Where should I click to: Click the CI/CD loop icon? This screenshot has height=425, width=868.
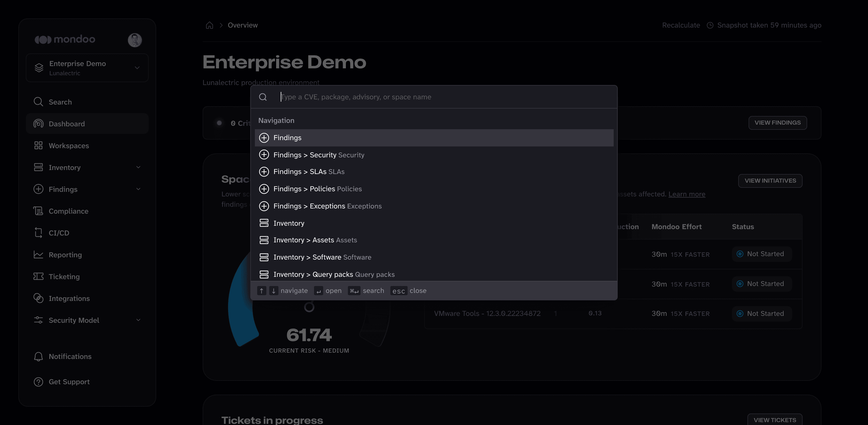[x=38, y=233]
